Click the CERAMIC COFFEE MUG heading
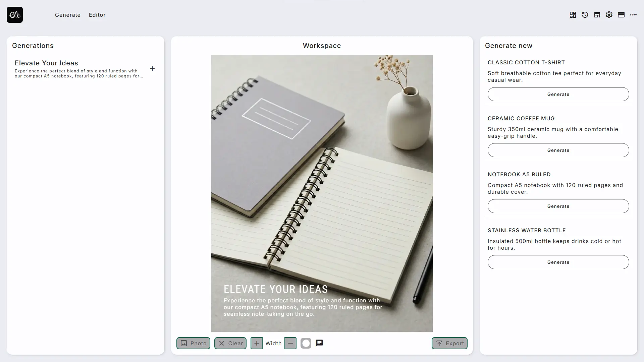This screenshot has height=362, width=644. (x=521, y=118)
